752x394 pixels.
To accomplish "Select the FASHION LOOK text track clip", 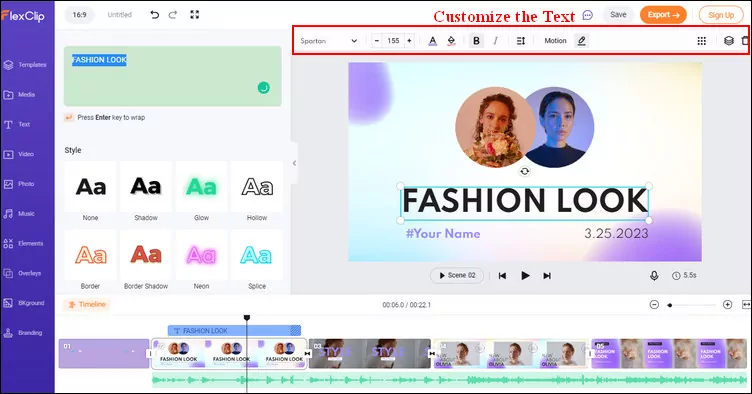I will (x=235, y=330).
